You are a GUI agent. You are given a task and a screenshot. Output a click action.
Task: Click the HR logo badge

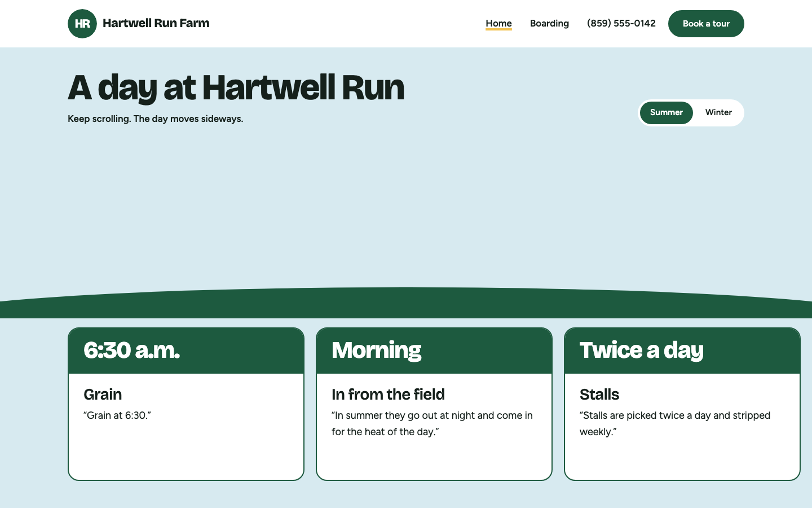(x=82, y=24)
